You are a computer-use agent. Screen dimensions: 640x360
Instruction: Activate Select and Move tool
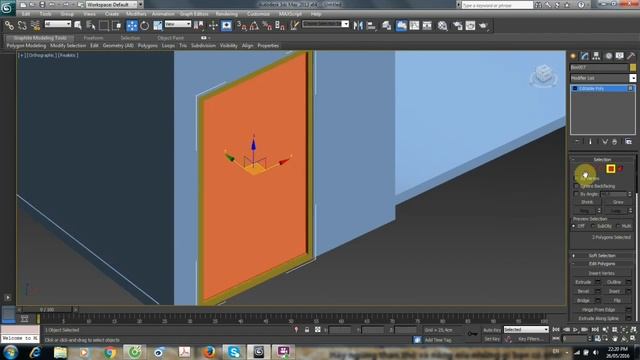click(132, 26)
